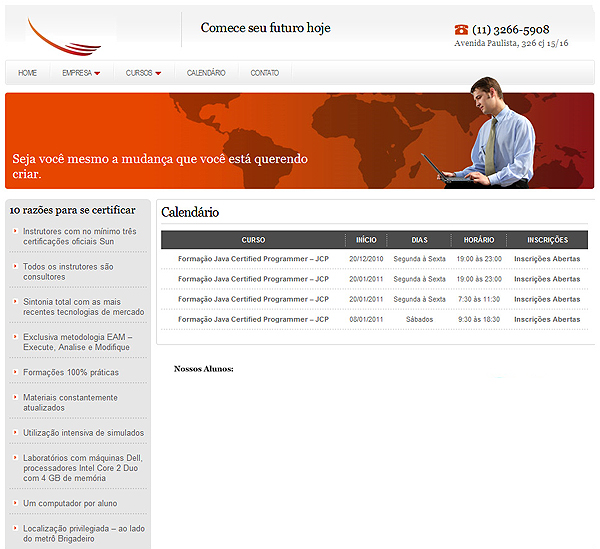Click the Calendário page heading
Screen dimensions: 600x549
[x=190, y=212]
